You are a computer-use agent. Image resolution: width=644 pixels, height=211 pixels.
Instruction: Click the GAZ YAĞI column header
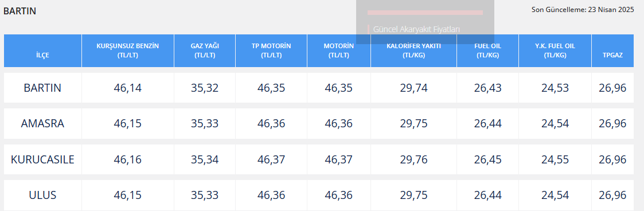click(x=205, y=50)
